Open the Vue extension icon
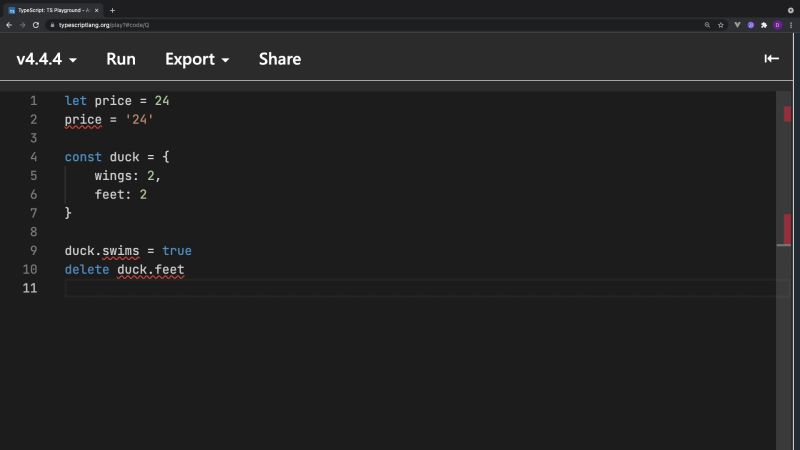800x450 pixels. click(737, 24)
